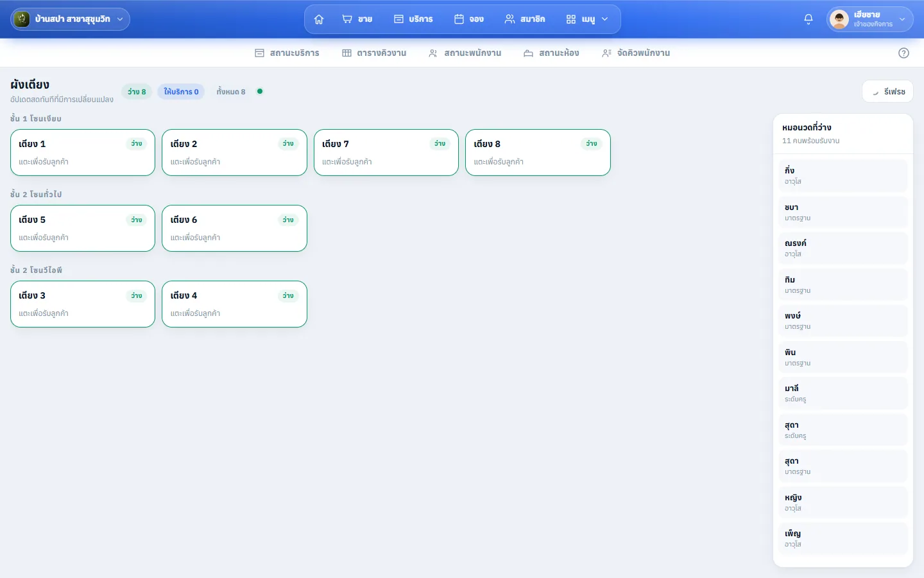Choose therapist เพ็ญ
Screen dimensions: 924x578
(x=843, y=539)
